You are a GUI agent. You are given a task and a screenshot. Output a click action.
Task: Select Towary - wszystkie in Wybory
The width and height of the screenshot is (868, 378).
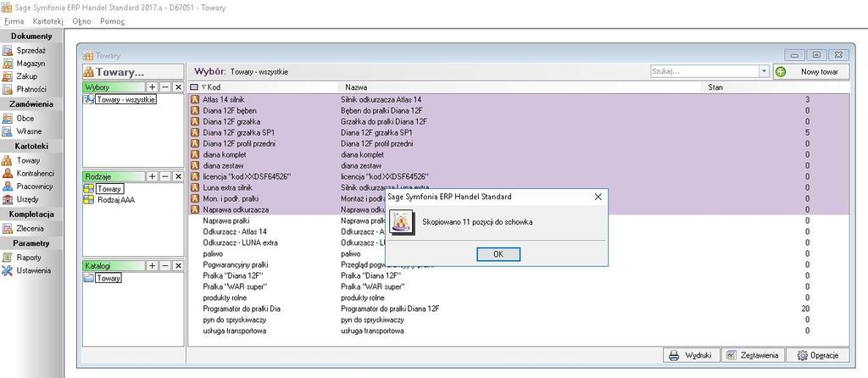[126, 100]
